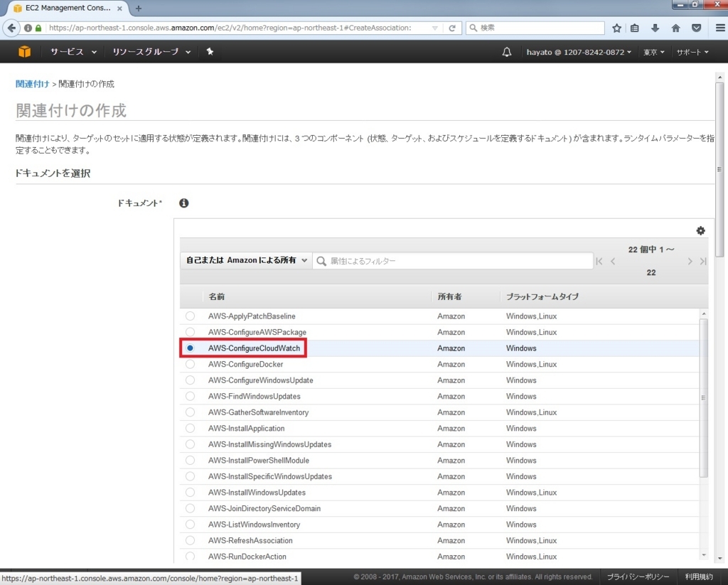The image size is (728, 585).
Task: Click the browser 検索 search box
Action: (x=535, y=28)
